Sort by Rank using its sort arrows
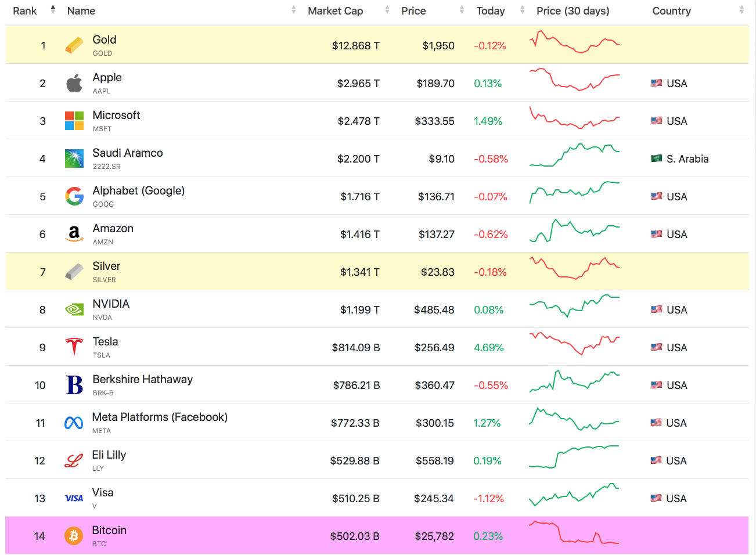The height and width of the screenshot is (555, 756). click(x=53, y=9)
